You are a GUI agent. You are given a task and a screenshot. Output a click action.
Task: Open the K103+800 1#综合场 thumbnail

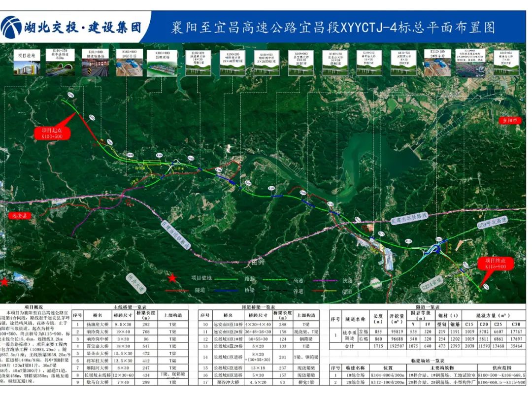click(x=129, y=63)
